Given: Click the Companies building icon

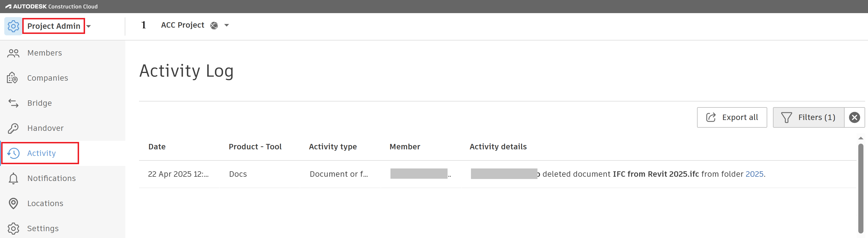Looking at the screenshot, I should pyautogui.click(x=13, y=78).
